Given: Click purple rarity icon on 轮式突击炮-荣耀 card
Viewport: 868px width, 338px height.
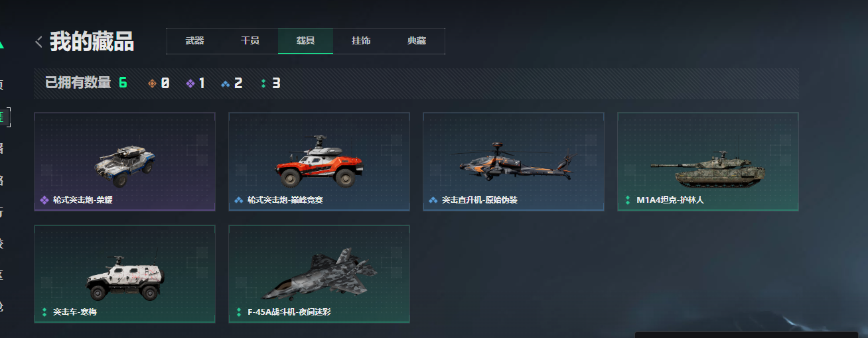Looking at the screenshot, I should tap(44, 199).
